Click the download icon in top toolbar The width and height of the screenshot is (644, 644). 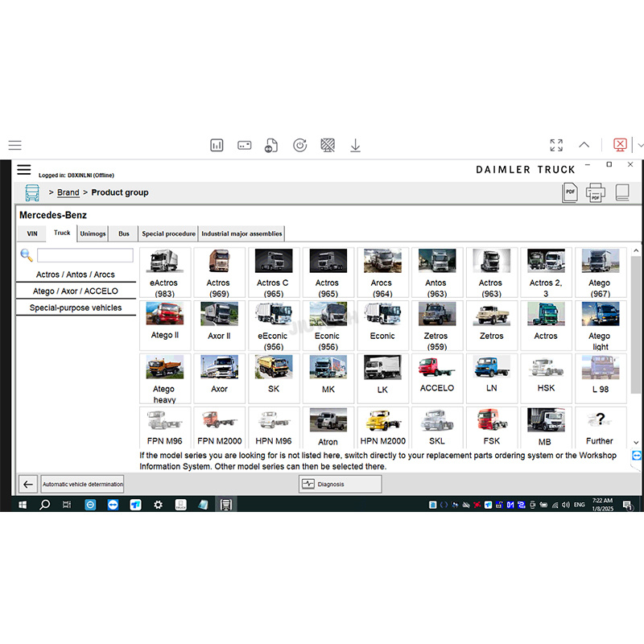point(355,145)
